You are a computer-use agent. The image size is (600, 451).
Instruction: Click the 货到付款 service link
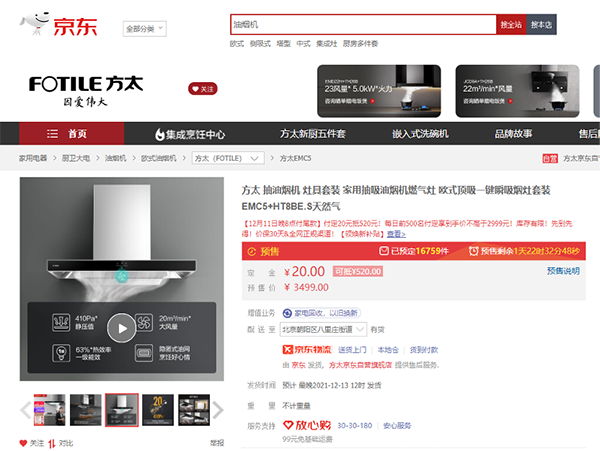[424, 350]
